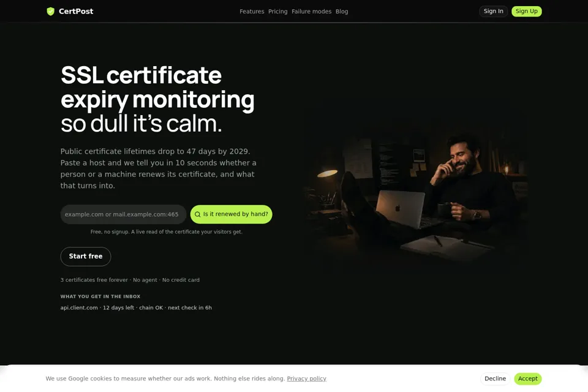
Task: Go to the Failure modes page
Action: pos(311,12)
